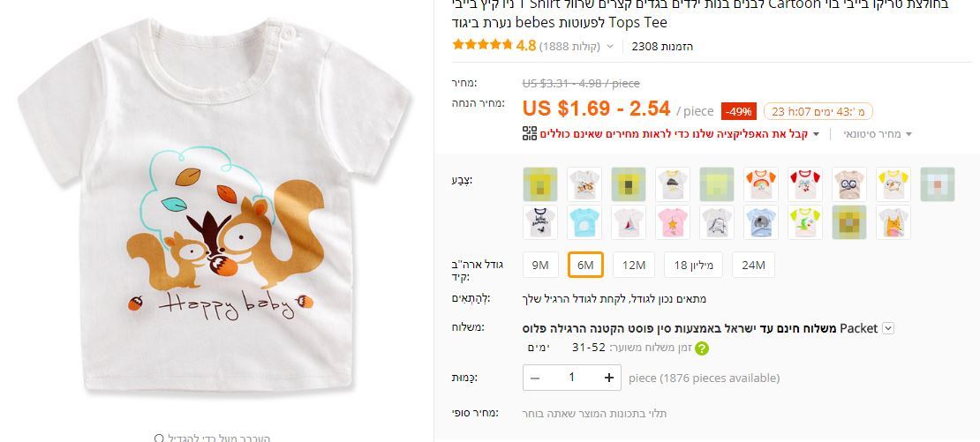Click the orange star rating icons
980x442 pixels.
click(482, 46)
